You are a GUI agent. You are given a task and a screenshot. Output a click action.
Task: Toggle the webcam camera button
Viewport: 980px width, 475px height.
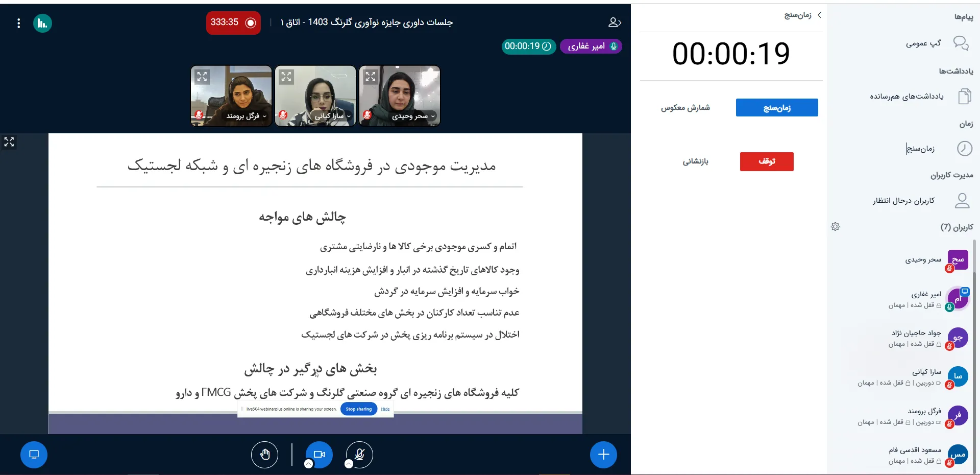320,454
